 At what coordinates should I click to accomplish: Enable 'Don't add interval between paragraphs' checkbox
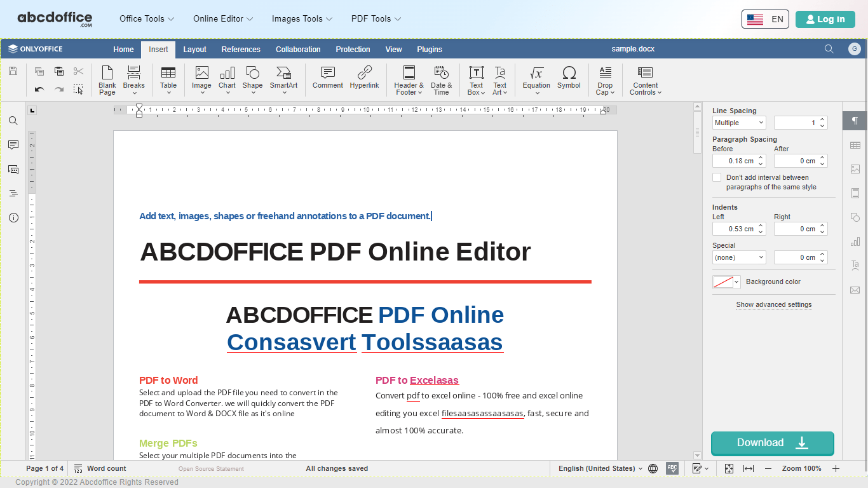pyautogui.click(x=717, y=177)
